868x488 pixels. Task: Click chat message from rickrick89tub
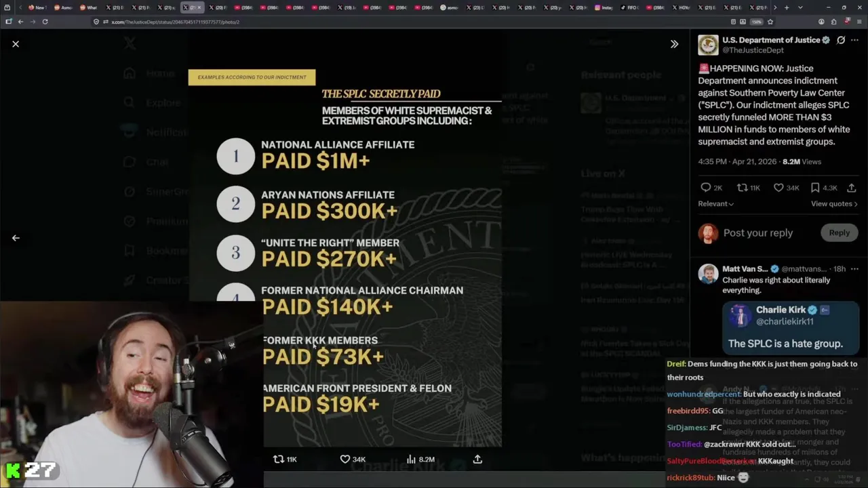click(x=708, y=478)
